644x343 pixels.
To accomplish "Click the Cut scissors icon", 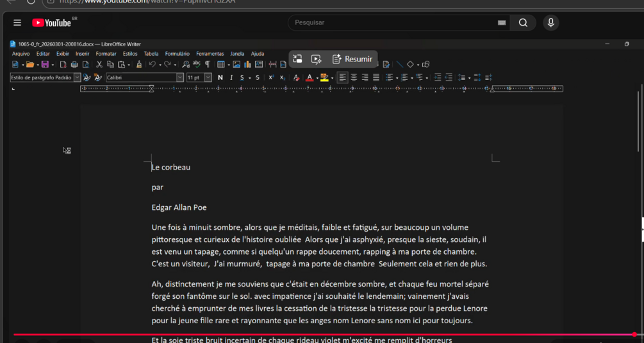I will pos(99,65).
